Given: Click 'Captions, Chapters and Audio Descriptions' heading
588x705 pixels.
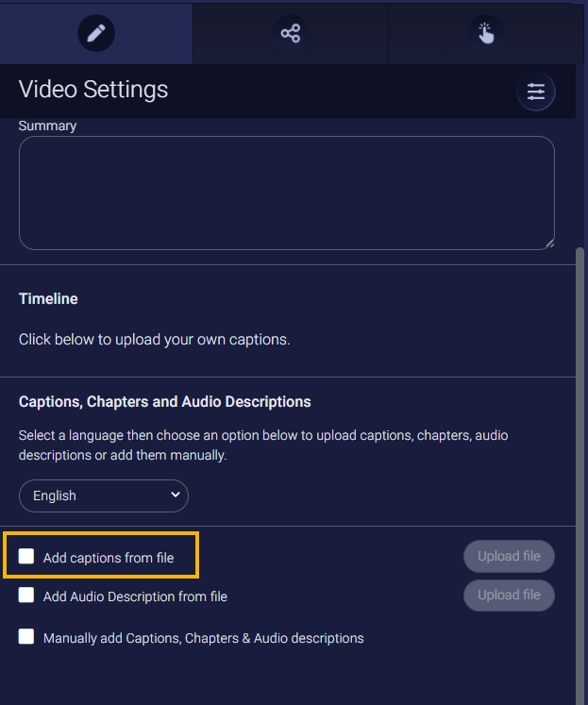Looking at the screenshot, I should click(x=164, y=402).
